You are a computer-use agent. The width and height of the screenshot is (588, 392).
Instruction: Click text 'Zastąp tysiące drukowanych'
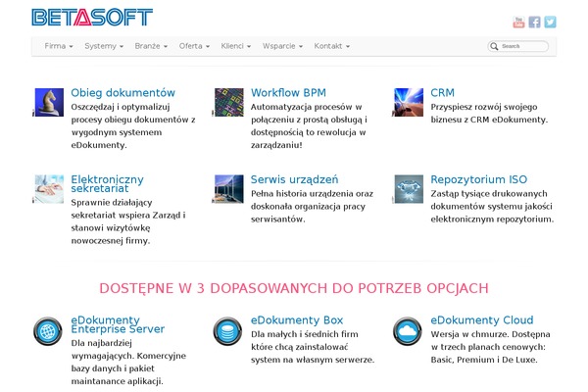(489, 194)
